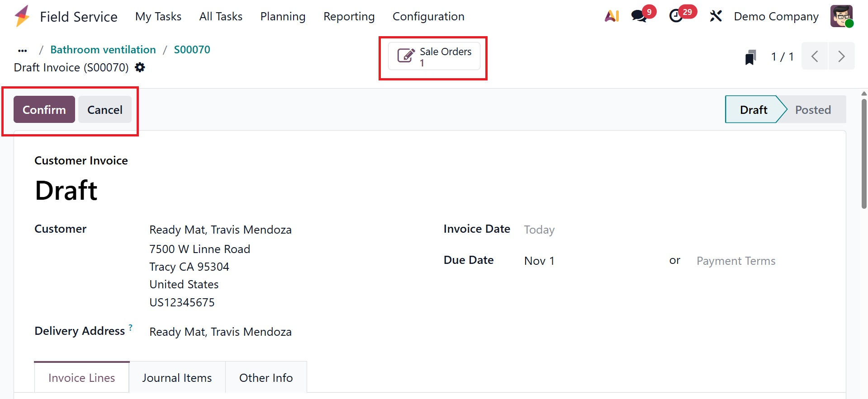Switch to the Other Info tab

(266, 378)
